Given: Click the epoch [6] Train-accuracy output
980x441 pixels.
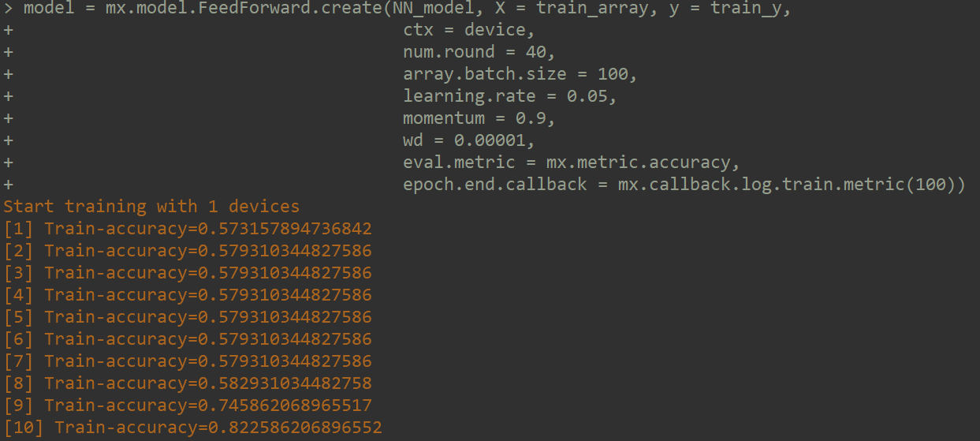Looking at the screenshot, I should [x=188, y=339].
